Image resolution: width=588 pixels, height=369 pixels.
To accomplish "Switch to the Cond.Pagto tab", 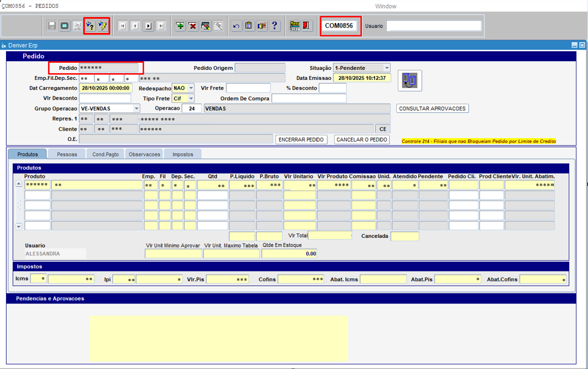I will click(105, 155).
